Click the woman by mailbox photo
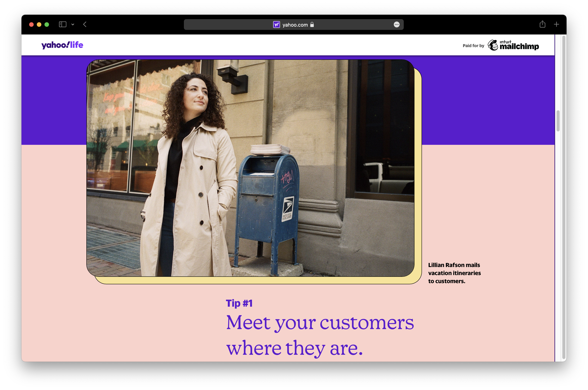This screenshot has height=390, width=588. point(250,168)
